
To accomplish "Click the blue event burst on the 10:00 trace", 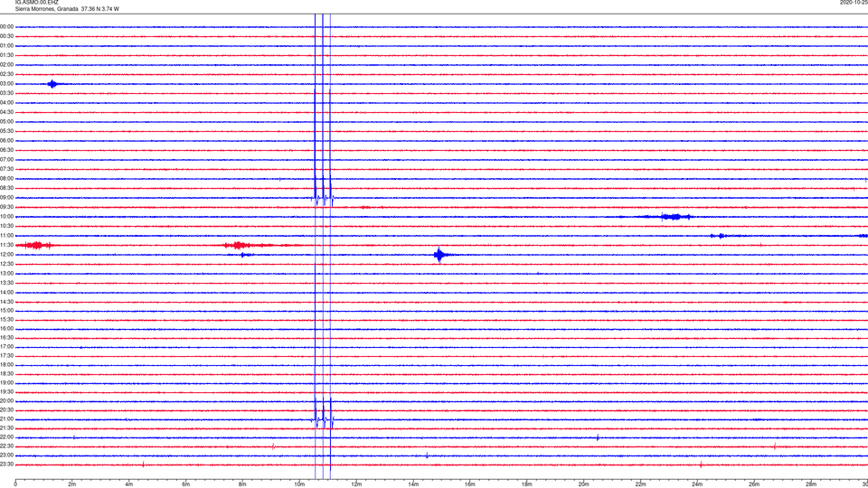I will (673, 217).
